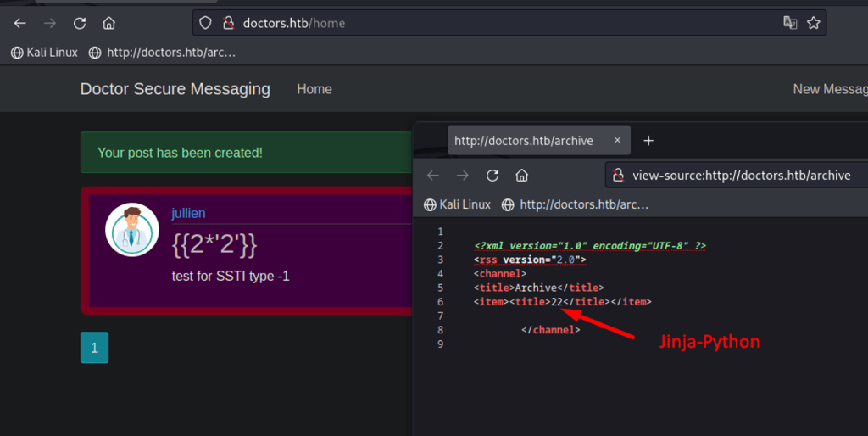868x436 pixels.
Task: Open the {{2*'2'}} post title
Action: [214, 243]
